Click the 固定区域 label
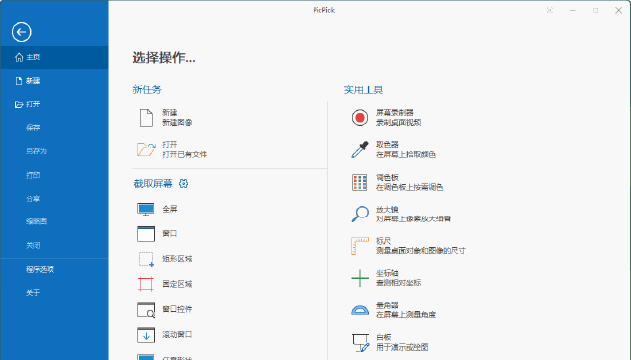 point(177,284)
